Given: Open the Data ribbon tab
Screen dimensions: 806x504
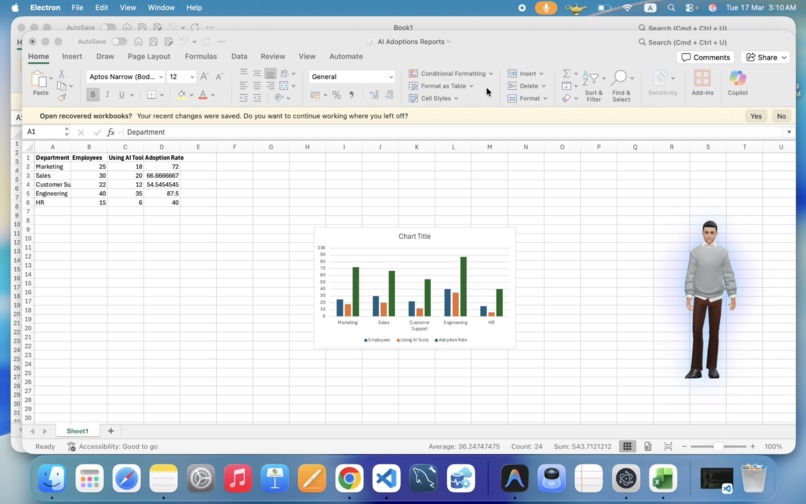Looking at the screenshot, I should pos(239,57).
